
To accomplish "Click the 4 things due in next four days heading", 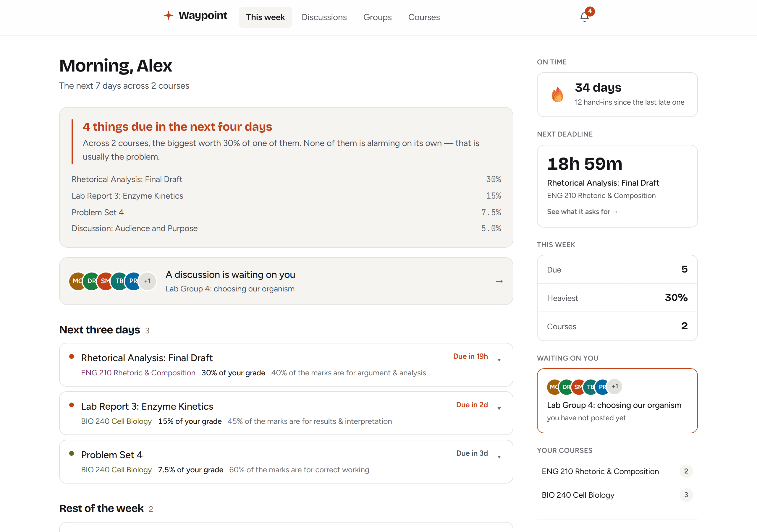I will coord(177,126).
